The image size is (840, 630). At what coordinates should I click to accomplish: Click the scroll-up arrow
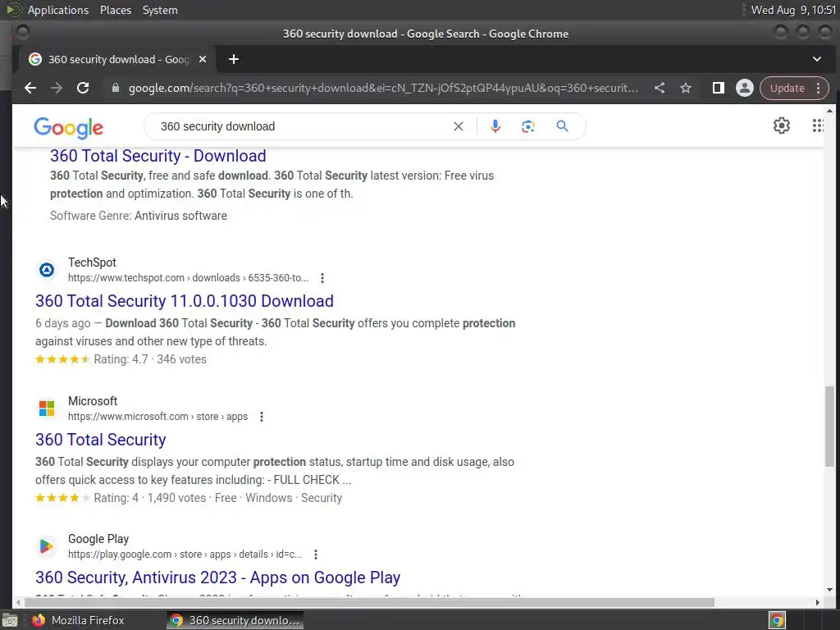coord(830,111)
